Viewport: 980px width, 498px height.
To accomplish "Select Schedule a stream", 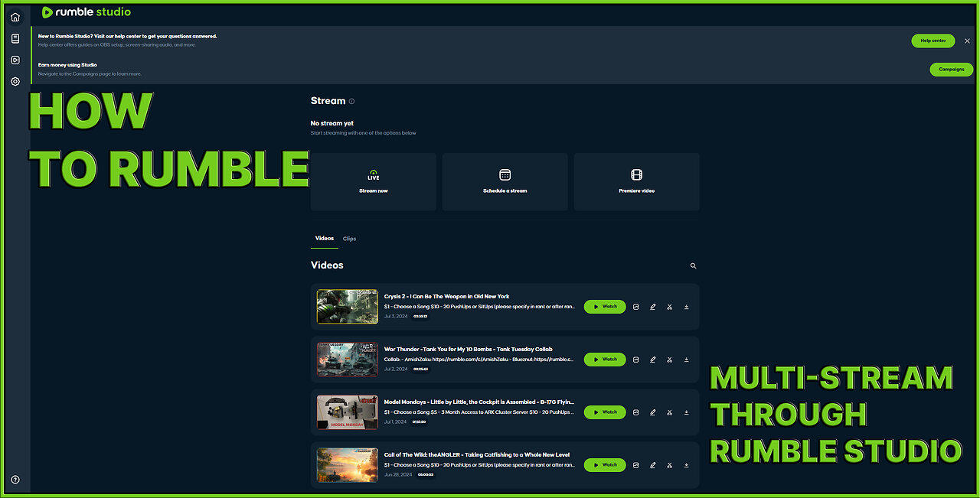I will (x=505, y=181).
